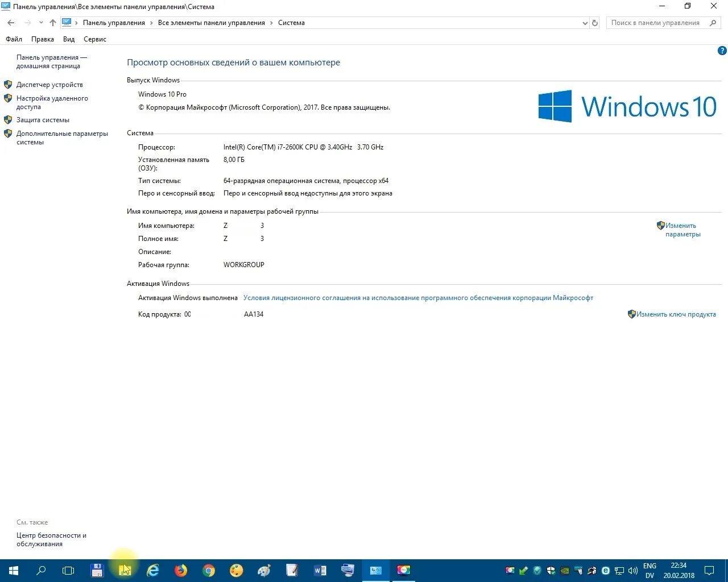
Task: Open Настройка удаленного доступа
Action: click(x=52, y=102)
